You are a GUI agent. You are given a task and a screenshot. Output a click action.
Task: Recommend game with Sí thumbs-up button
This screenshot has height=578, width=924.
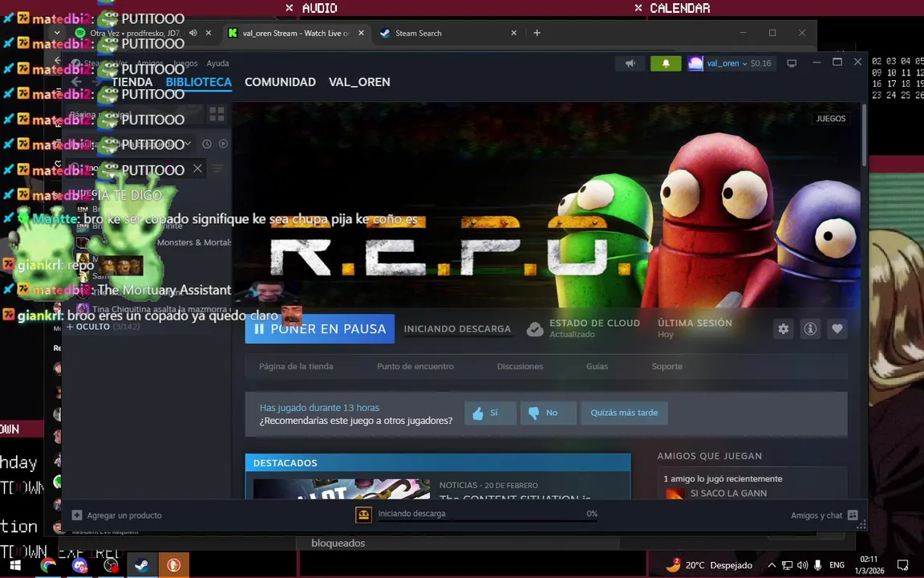490,413
